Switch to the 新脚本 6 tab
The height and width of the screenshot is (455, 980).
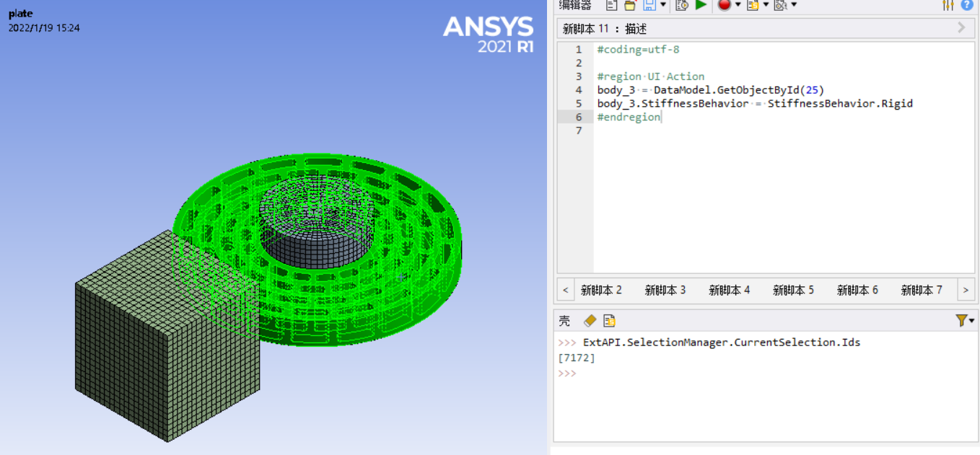[x=857, y=291]
